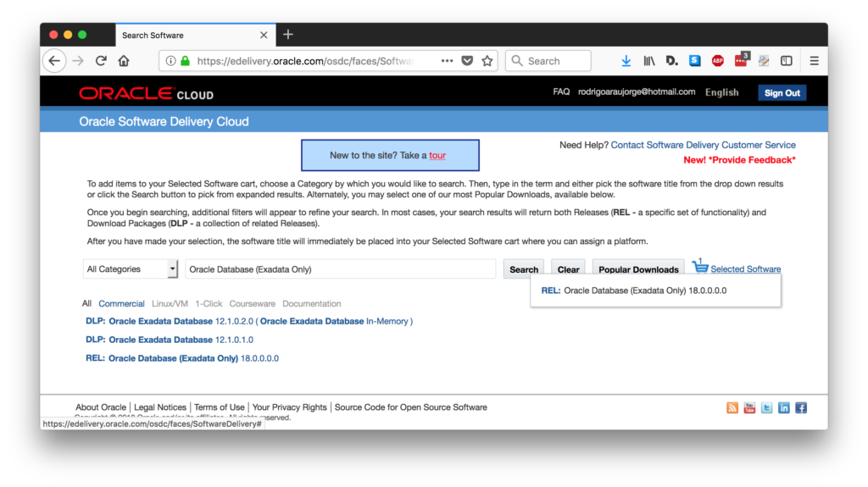
Task: Click the blue S extension icon
Action: click(x=695, y=61)
